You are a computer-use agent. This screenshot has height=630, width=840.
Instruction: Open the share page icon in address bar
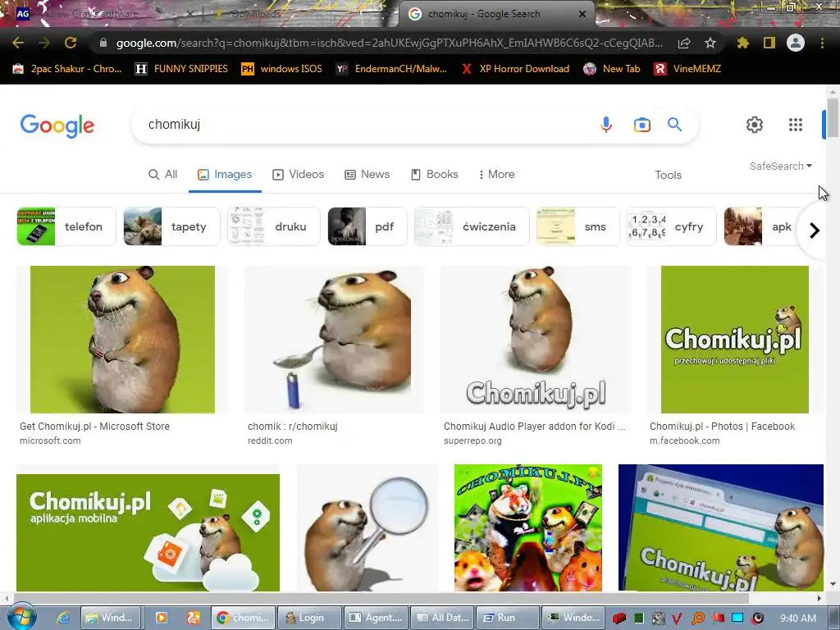[x=684, y=43]
